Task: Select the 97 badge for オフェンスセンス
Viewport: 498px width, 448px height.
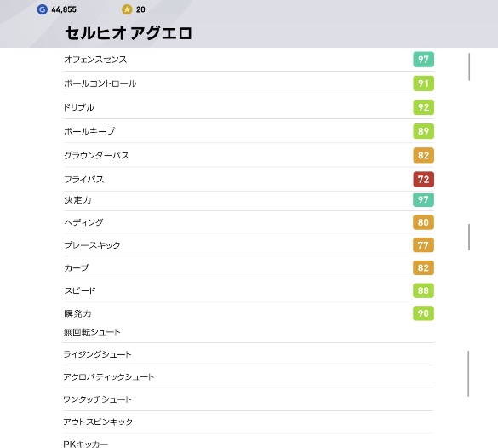Action: [423, 60]
